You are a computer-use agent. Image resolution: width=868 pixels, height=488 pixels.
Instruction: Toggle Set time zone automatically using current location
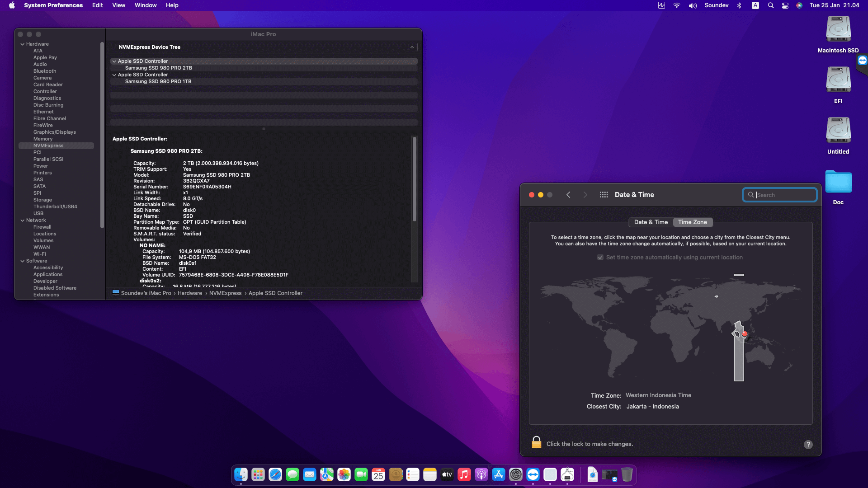[x=600, y=257]
